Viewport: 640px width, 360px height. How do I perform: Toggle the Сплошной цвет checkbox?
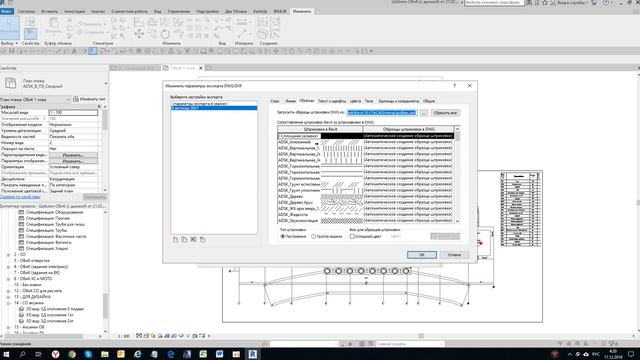click(x=352, y=236)
